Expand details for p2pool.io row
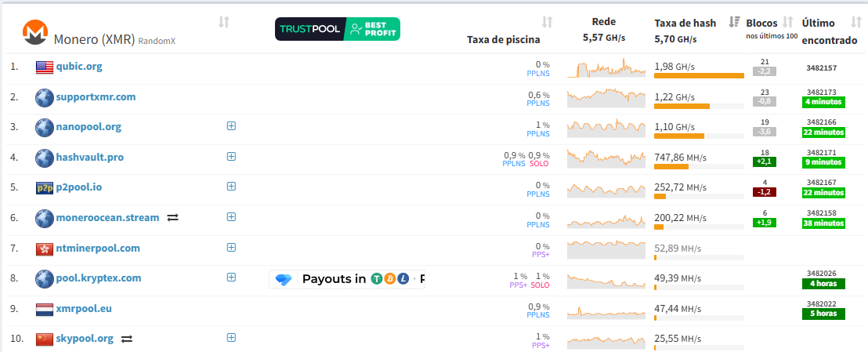Viewport: 868px width, 352px height. coord(231,187)
